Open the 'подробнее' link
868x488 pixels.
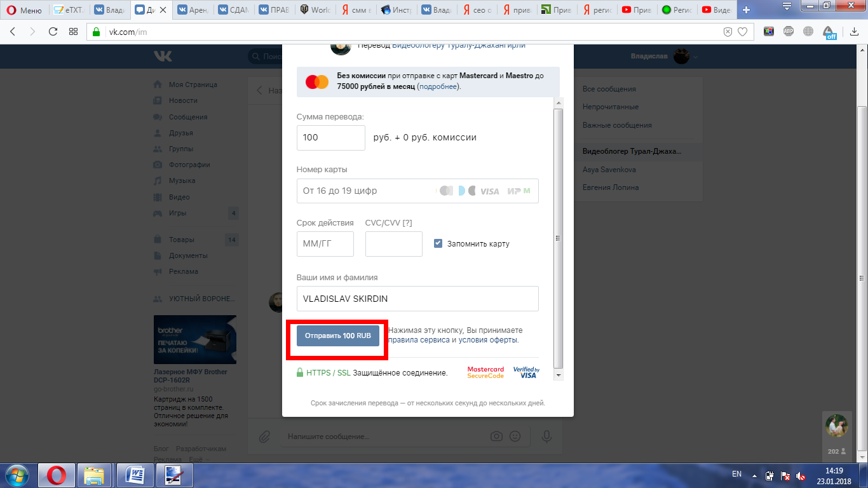(438, 86)
